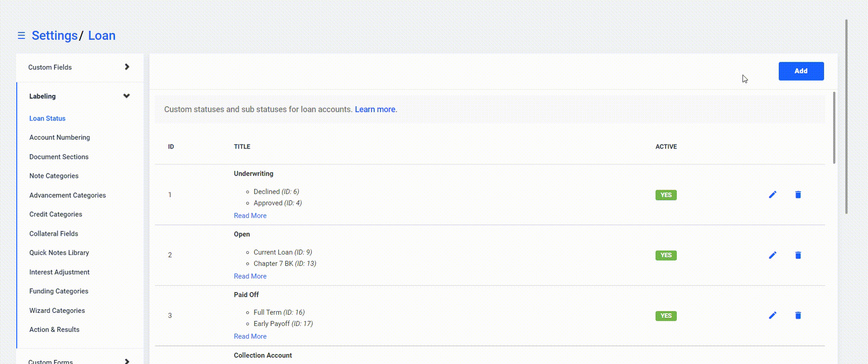Viewport: 868px width, 364px height.
Task: Click the ACTIVE column header
Action: [666, 147]
